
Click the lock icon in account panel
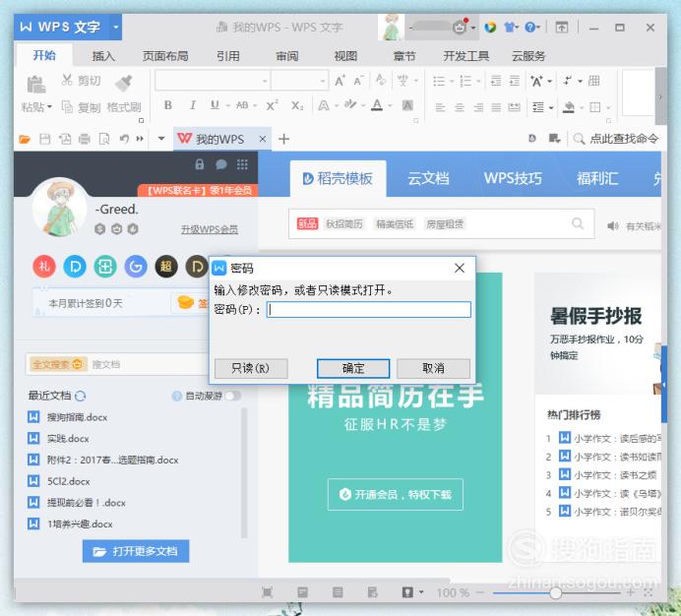[200, 164]
